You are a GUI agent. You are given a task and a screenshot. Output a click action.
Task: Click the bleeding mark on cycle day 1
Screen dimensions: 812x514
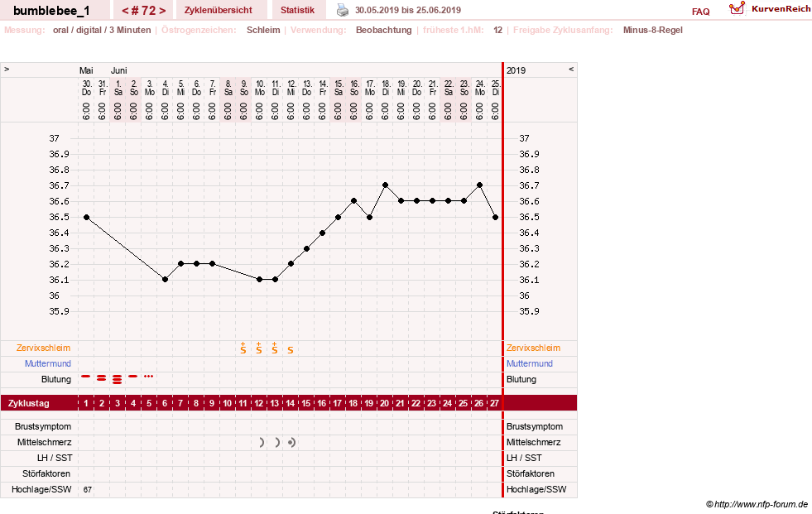[x=86, y=377]
